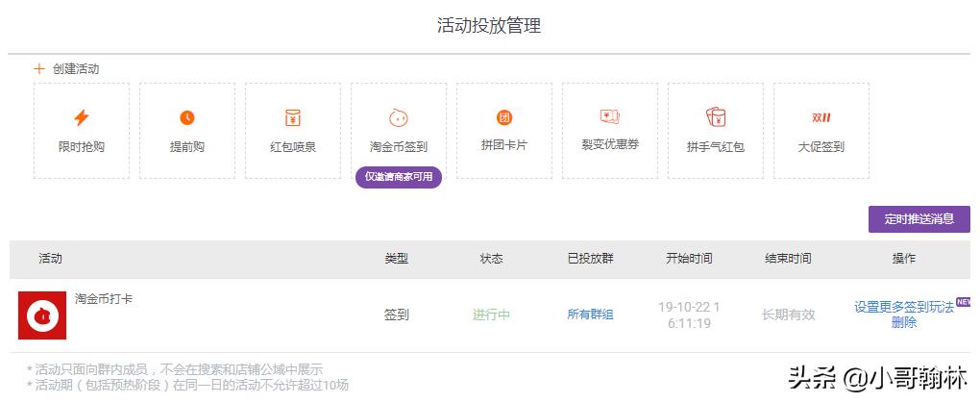
Task: Select the 拼手气红包 lucky packet icon
Action: (x=716, y=117)
